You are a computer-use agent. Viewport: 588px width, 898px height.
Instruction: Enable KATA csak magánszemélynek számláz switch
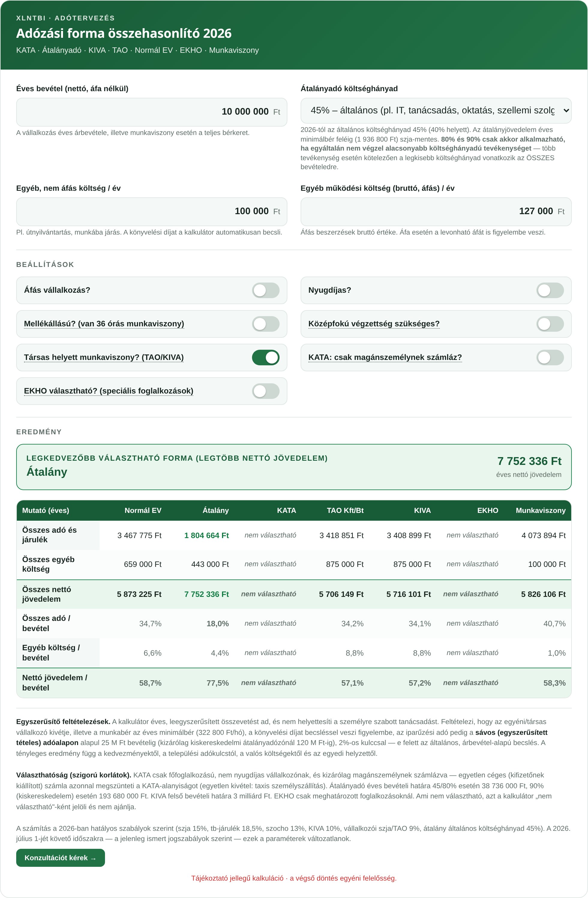tap(550, 357)
